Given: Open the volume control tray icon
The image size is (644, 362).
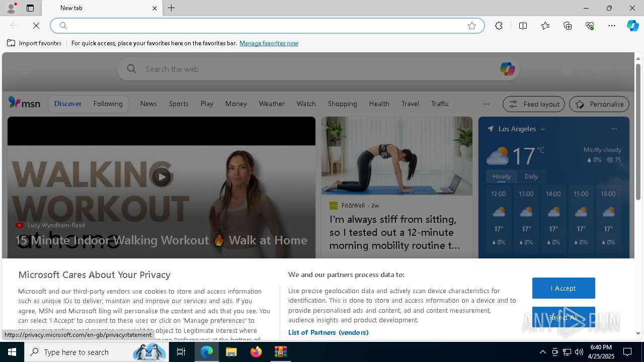Looking at the screenshot, I should point(579,352).
